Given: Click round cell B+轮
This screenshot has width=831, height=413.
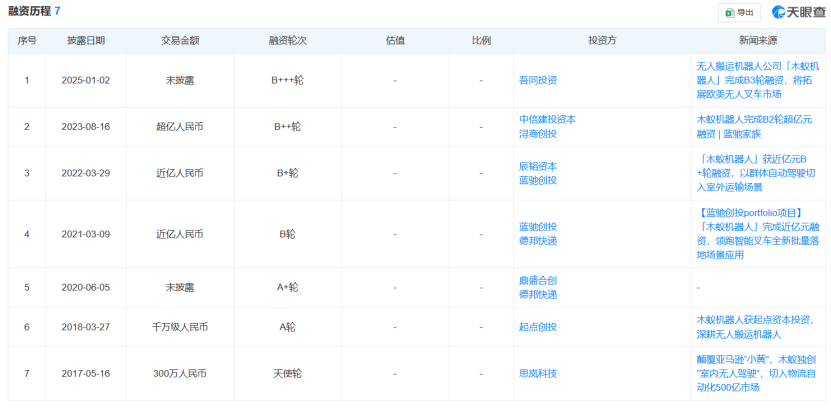Looking at the screenshot, I should 288,173.
